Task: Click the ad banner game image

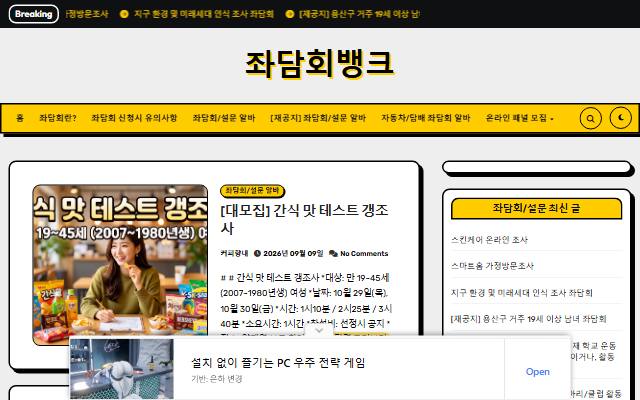Action: pyautogui.click(x=122, y=369)
